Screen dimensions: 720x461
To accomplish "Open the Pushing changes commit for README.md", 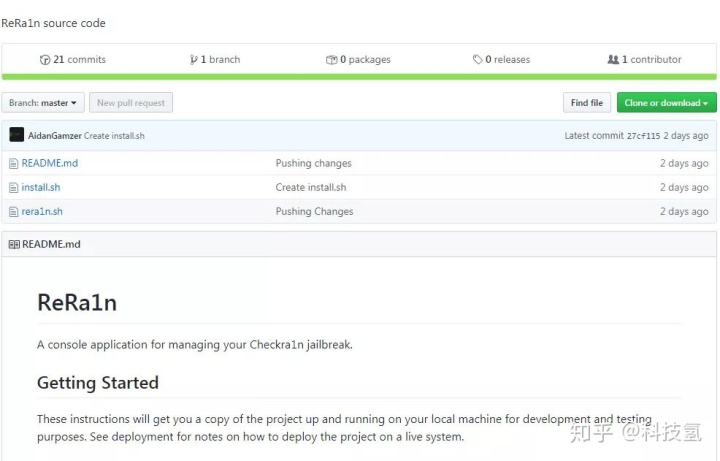I will tap(314, 163).
